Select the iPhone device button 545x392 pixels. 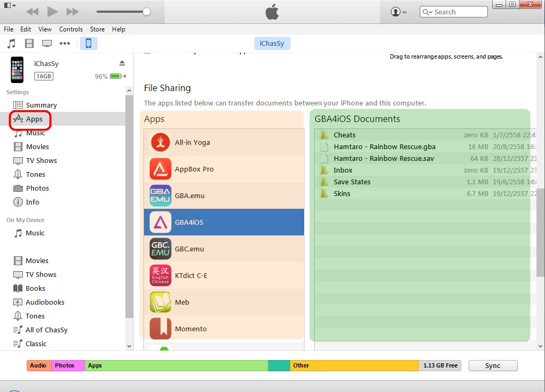click(x=89, y=43)
